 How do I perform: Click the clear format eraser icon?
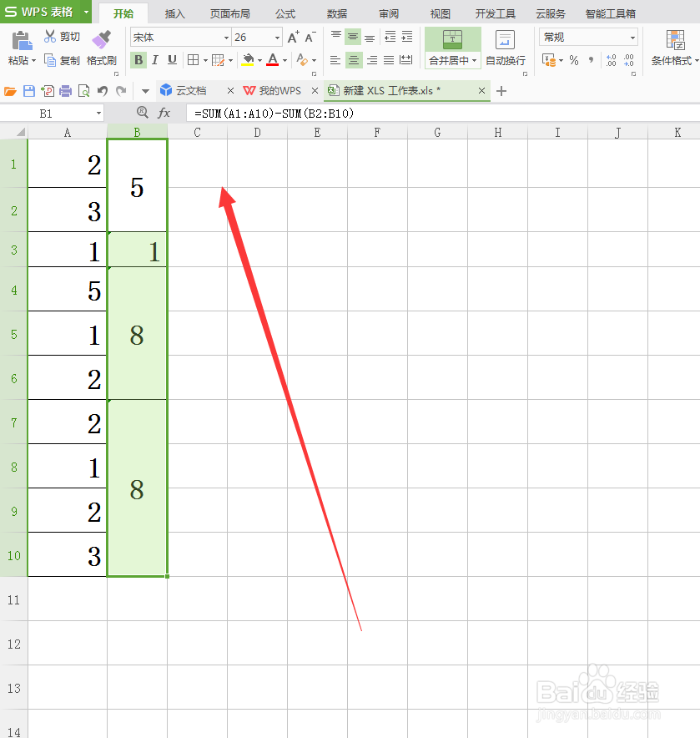[x=302, y=60]
